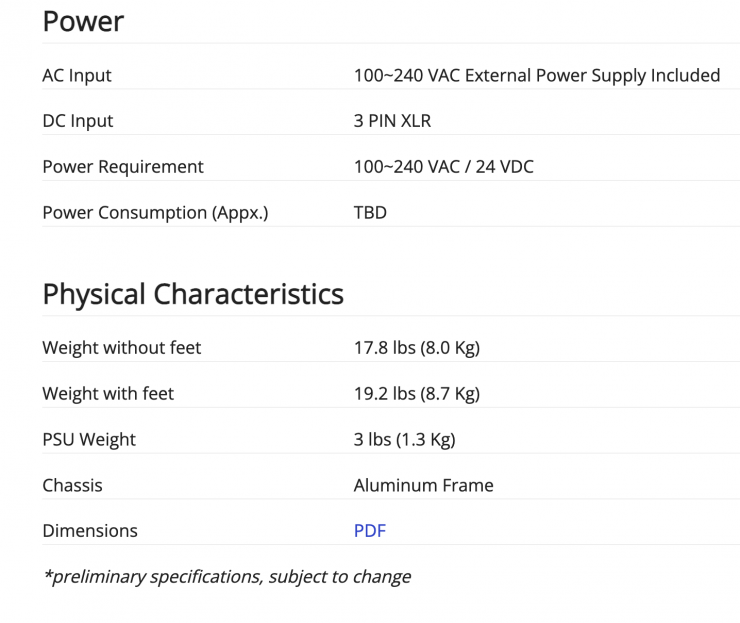
Task: Open the Dimensions PDF link
Action: [369, 531]
